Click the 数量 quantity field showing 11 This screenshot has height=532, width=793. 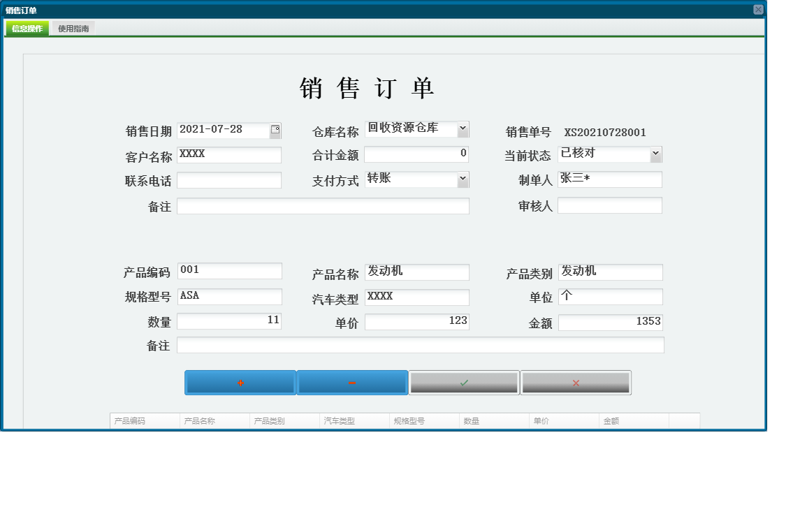click(230, 320)
